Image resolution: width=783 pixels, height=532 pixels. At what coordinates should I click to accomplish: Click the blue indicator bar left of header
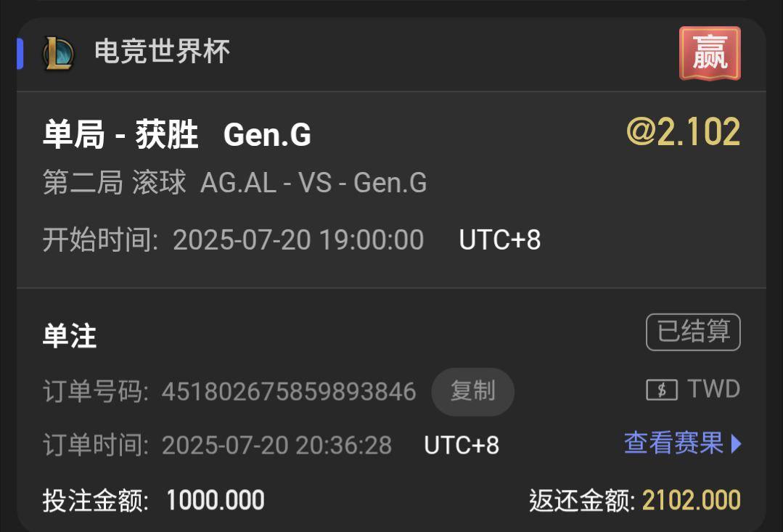pyautogui.click(x=20, y=54)
